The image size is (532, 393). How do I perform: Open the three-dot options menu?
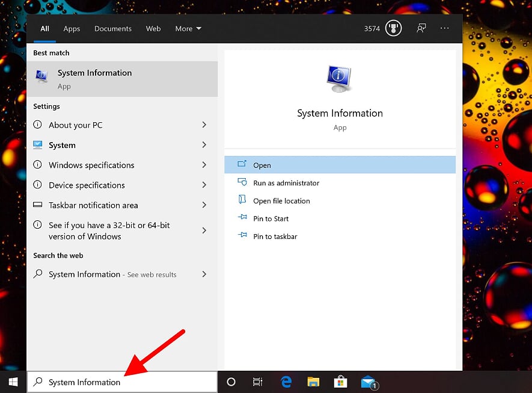(445, 28)
